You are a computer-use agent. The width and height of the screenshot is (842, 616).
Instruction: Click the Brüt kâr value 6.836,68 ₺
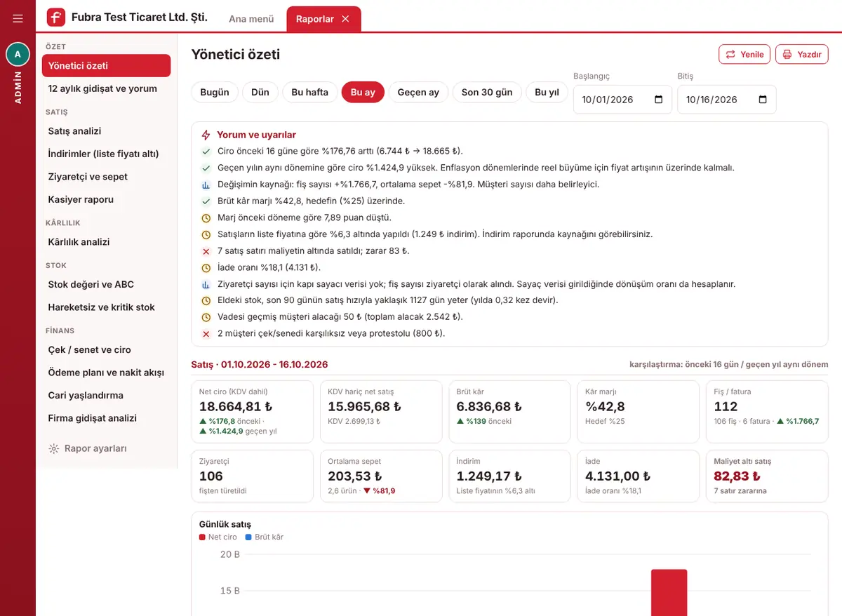point(489,406)
